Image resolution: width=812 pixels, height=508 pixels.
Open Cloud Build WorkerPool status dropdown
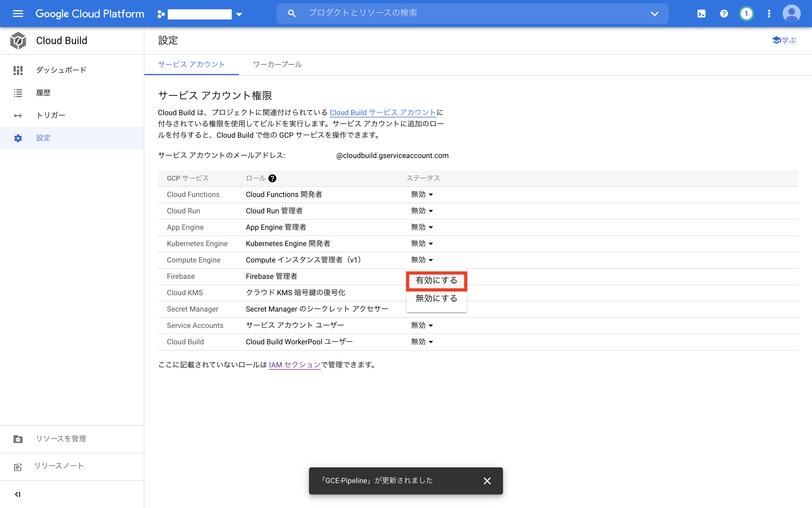tap(422, 342)
